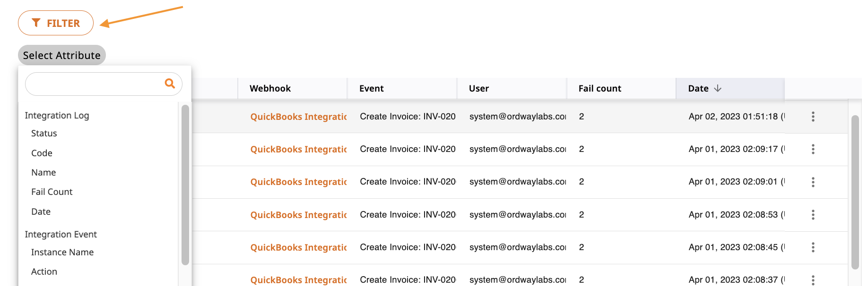Screen dimensions: 868x286
Task: Click the attribute search input field
Action: (104, 84)
